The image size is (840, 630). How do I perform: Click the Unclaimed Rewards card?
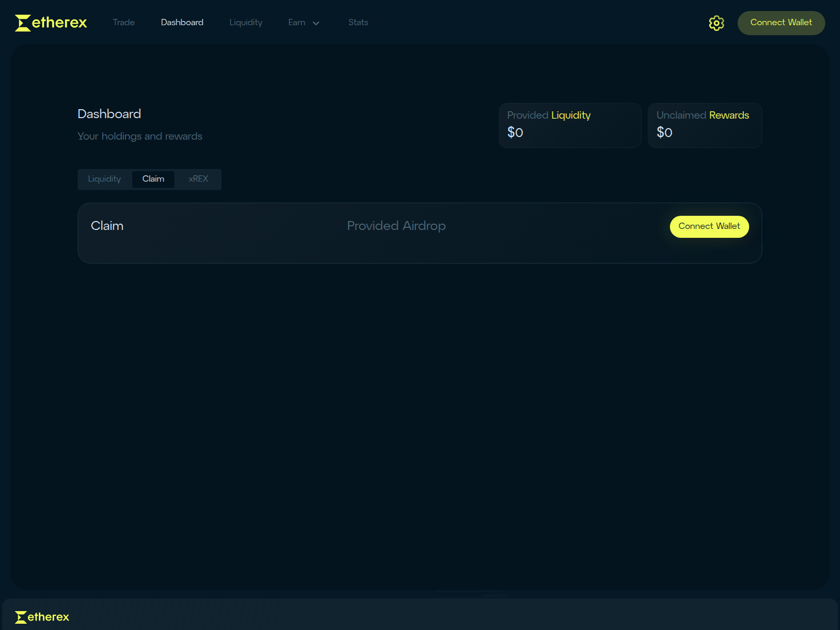705,125
